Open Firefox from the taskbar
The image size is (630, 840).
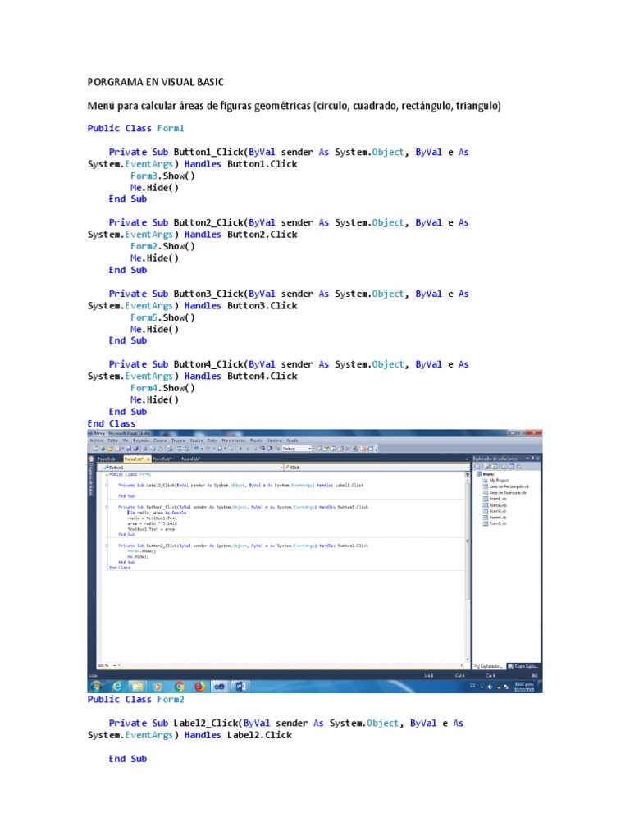[199, 687]
